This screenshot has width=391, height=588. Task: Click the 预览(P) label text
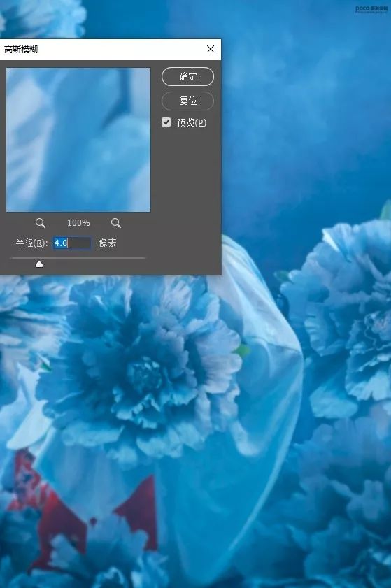[192, 122]
